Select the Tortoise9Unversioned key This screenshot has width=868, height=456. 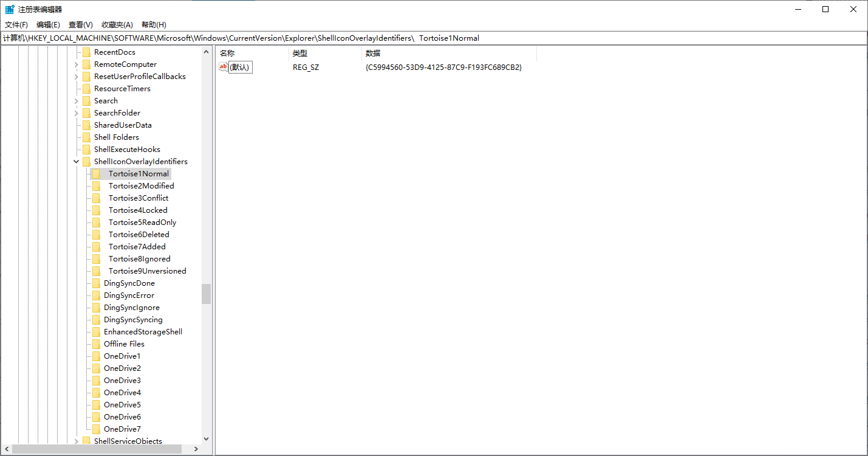click(x=148, y=271)
